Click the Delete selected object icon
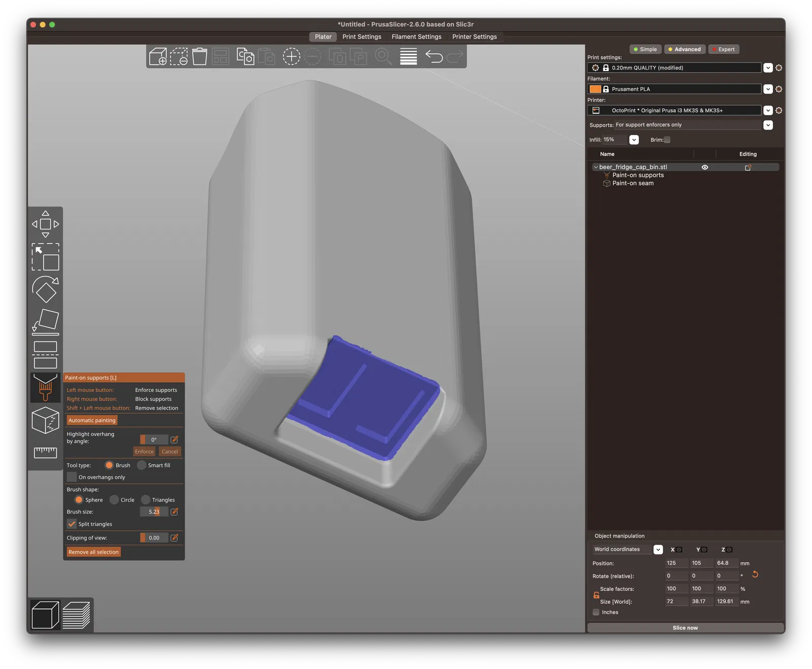The width and height of the screenshot is (812, 669). click(179, 57)
